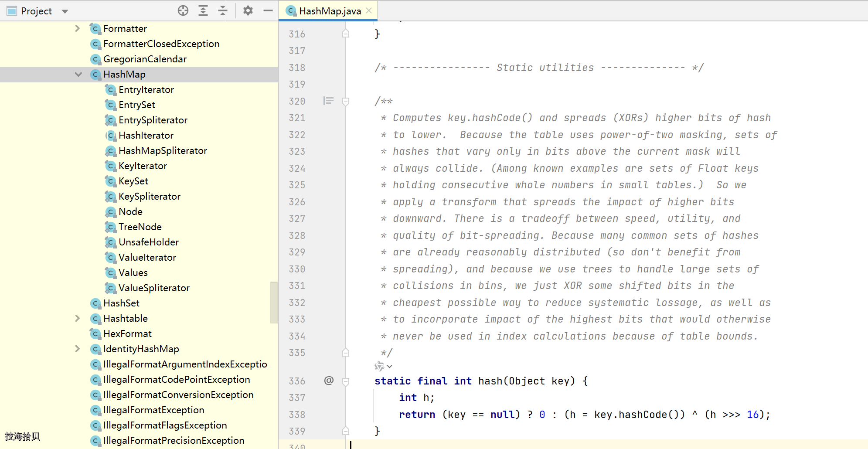Open the KeyIterator inner class
868x449 pixels.
[x=143, y=166]
